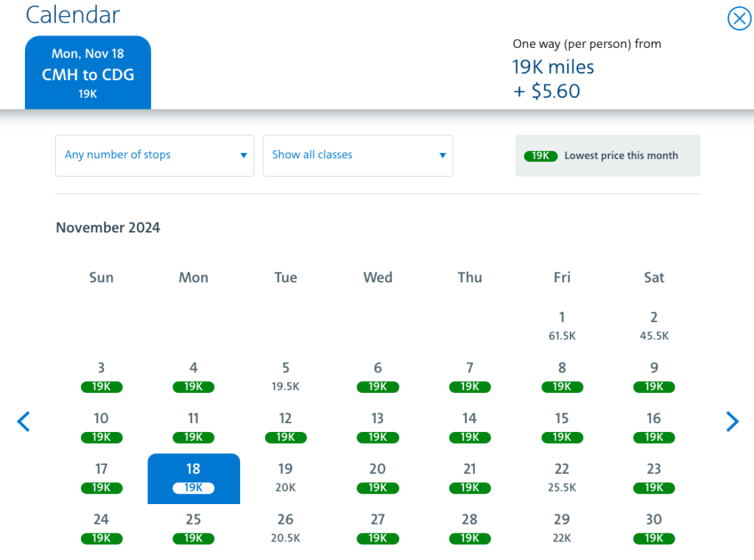Screen dimensions: 754x560
Task: Expand the stops filter with its caret arrow
Action: (x=243, y=156)
